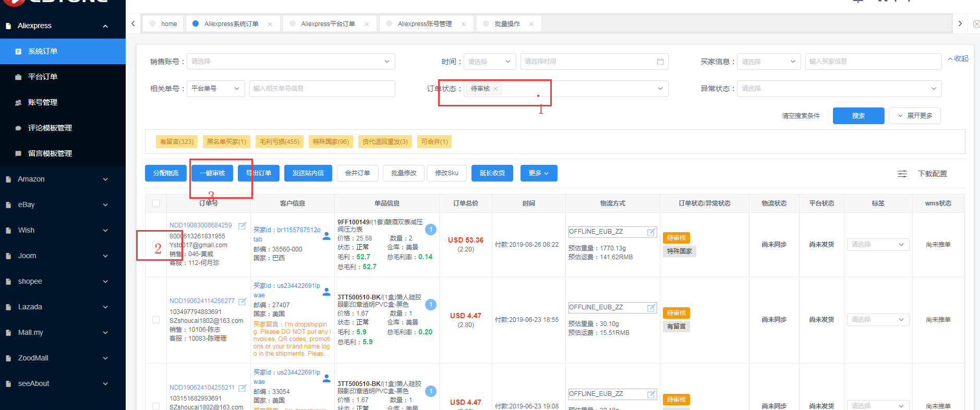Click calendar icon in time picker field
This screenshot has width=980, height=410.
(x=660, y=62)
